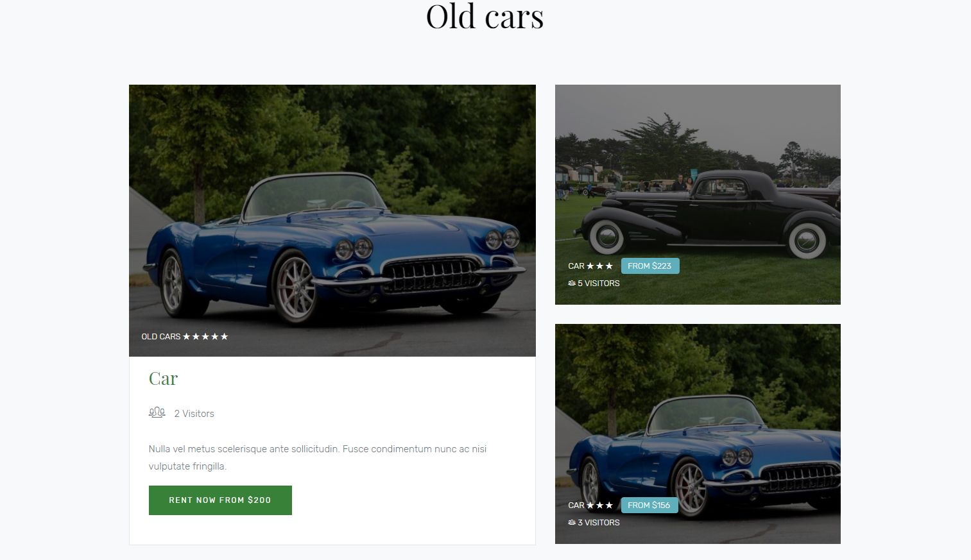Click the three-star rating on the black car card
The width and height of the screenshot is (971, 560).
point(600,266)
